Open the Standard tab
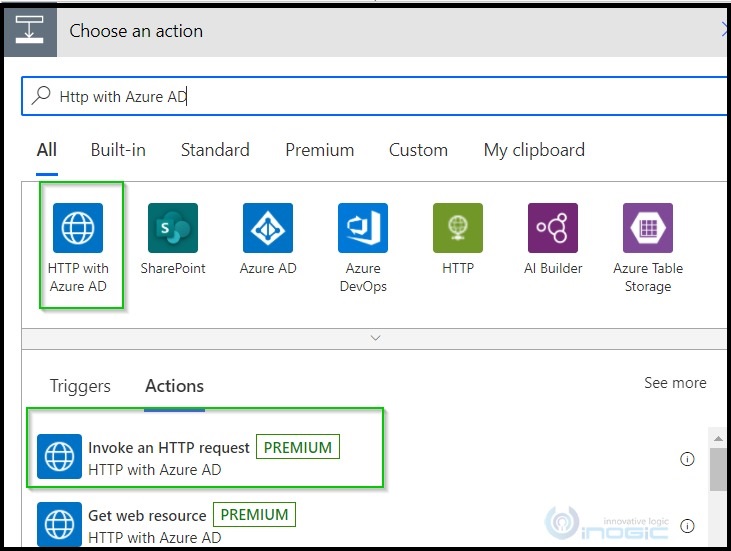 [x=215, y=150]
